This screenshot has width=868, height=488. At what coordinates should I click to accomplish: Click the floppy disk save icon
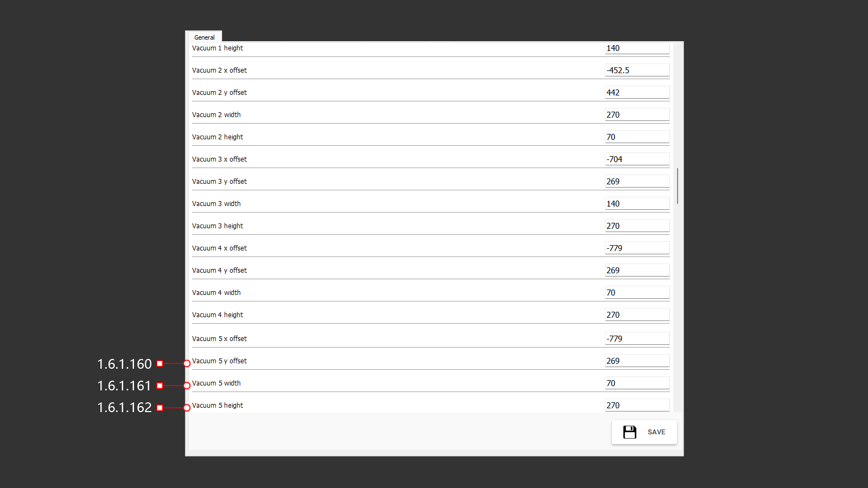[x=629, y=432]
